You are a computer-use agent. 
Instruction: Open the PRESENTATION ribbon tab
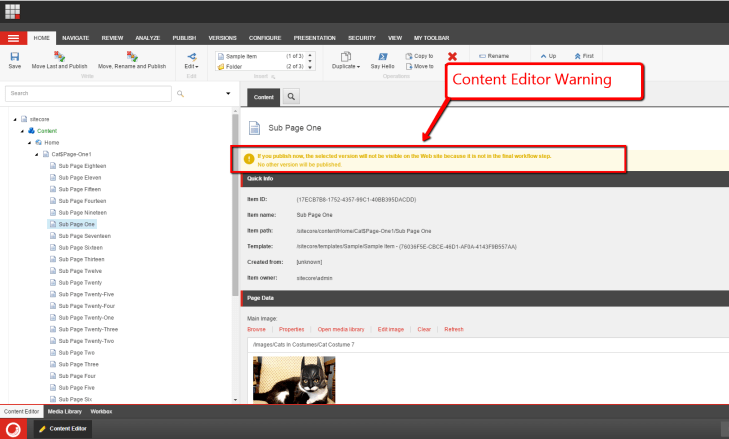(x=314, y=38)
